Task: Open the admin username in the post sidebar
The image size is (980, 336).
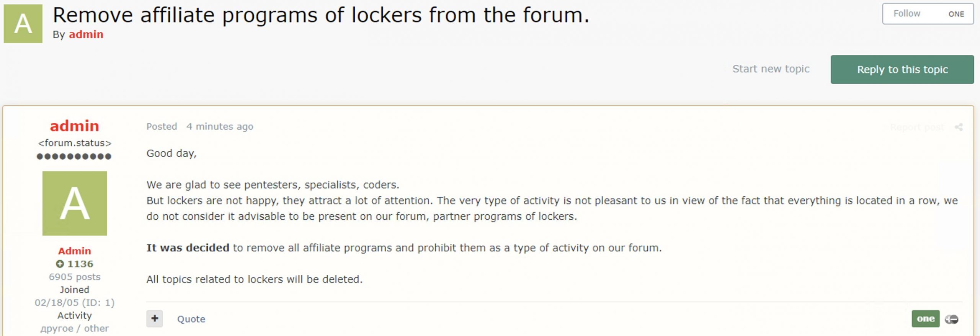Action: (x=75, y=126)
